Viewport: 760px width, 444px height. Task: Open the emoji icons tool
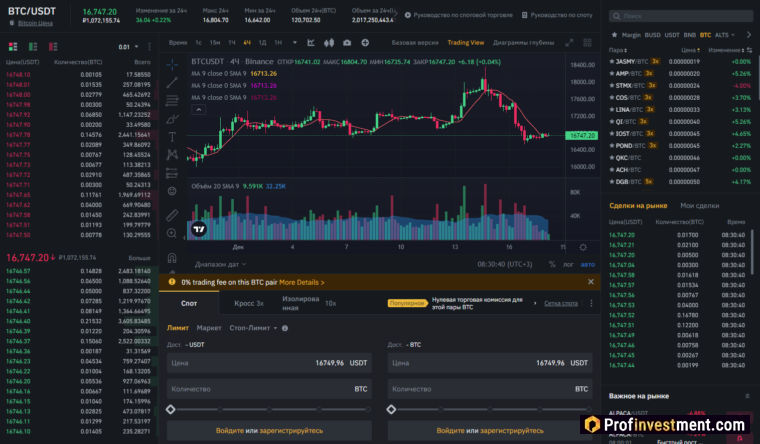(x=172, y=191)
